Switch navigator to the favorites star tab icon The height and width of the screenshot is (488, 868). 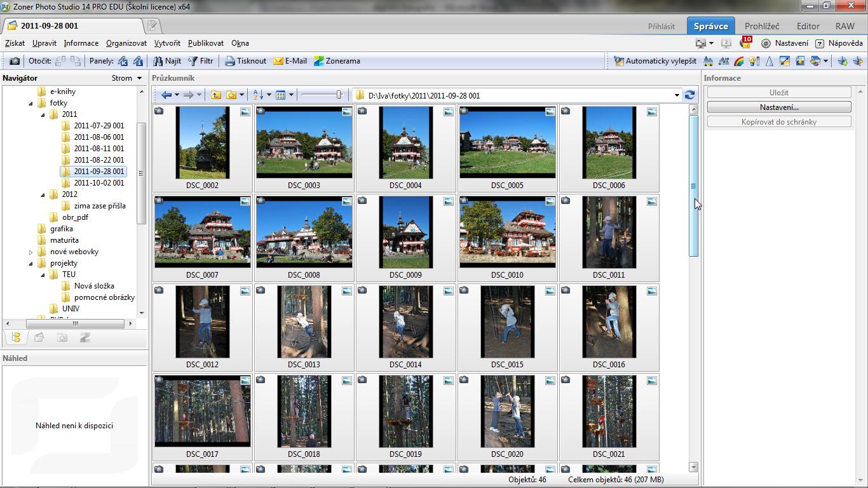(62, 338)
